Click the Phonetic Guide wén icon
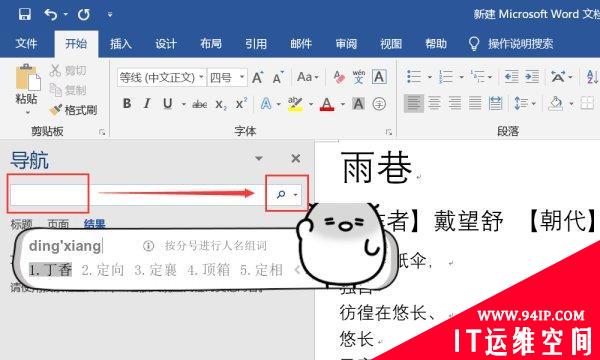600x360 pixels. (359, 77)
